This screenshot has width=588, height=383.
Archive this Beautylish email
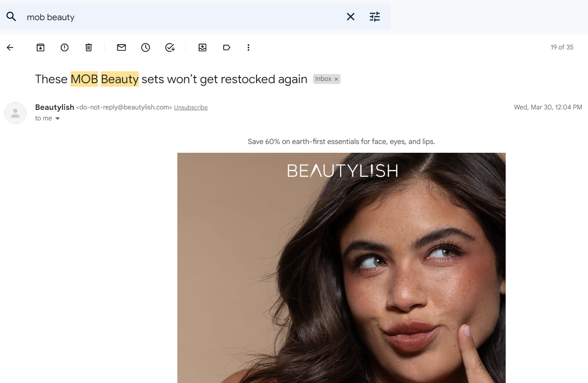coord(40,47)
